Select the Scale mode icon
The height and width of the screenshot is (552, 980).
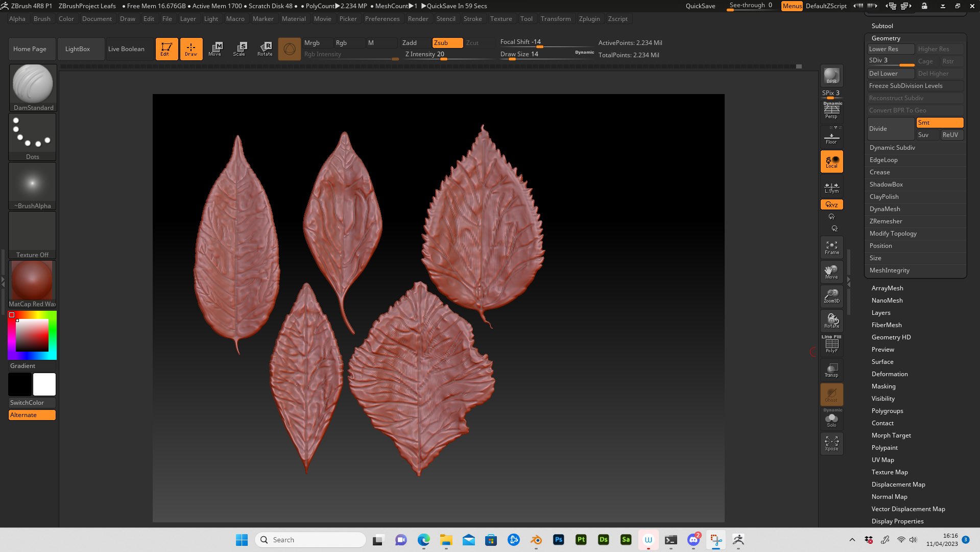[x=240, y=49]
